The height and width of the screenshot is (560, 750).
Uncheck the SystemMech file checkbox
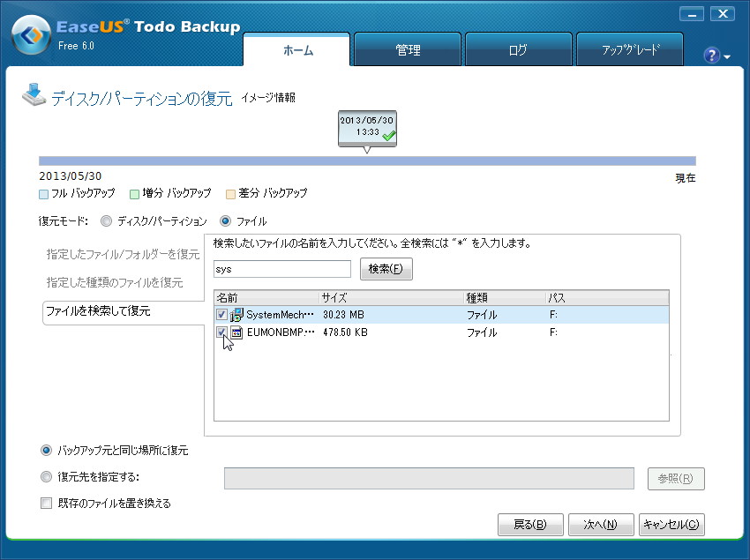[221, 315]
